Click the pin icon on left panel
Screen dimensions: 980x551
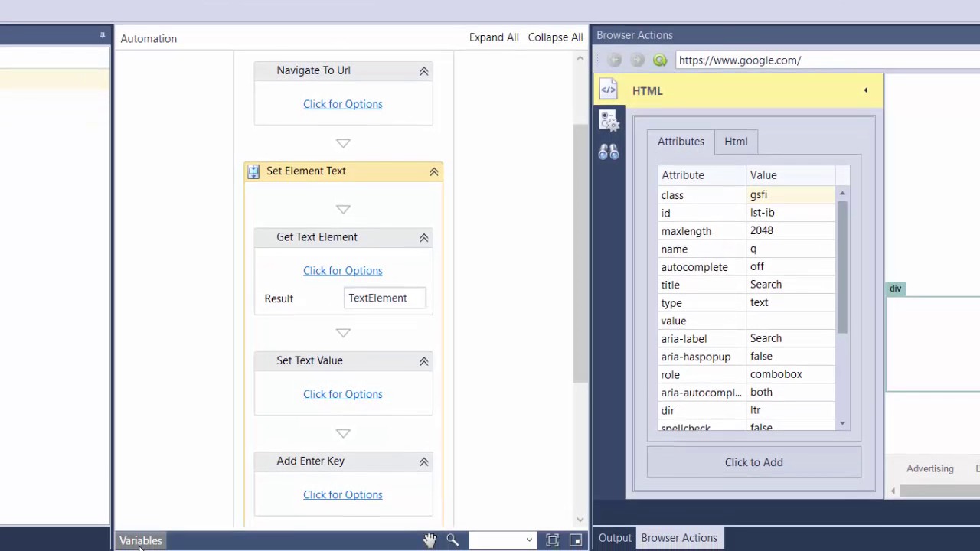tap(102, 35)
